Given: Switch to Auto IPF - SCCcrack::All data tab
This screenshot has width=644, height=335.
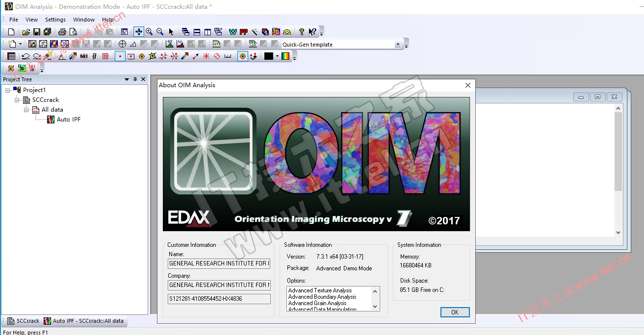Looking at the screenshot, I should coord(84,321).
